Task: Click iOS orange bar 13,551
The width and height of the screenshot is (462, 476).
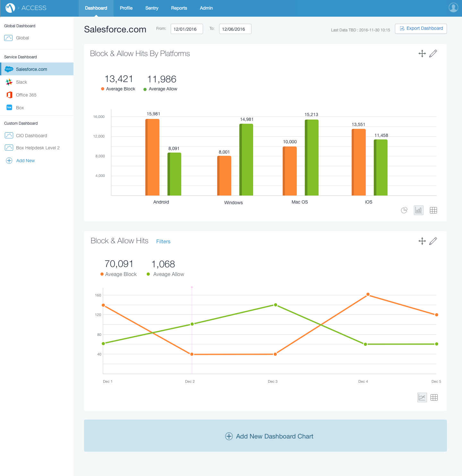Action: pos(359,162)
